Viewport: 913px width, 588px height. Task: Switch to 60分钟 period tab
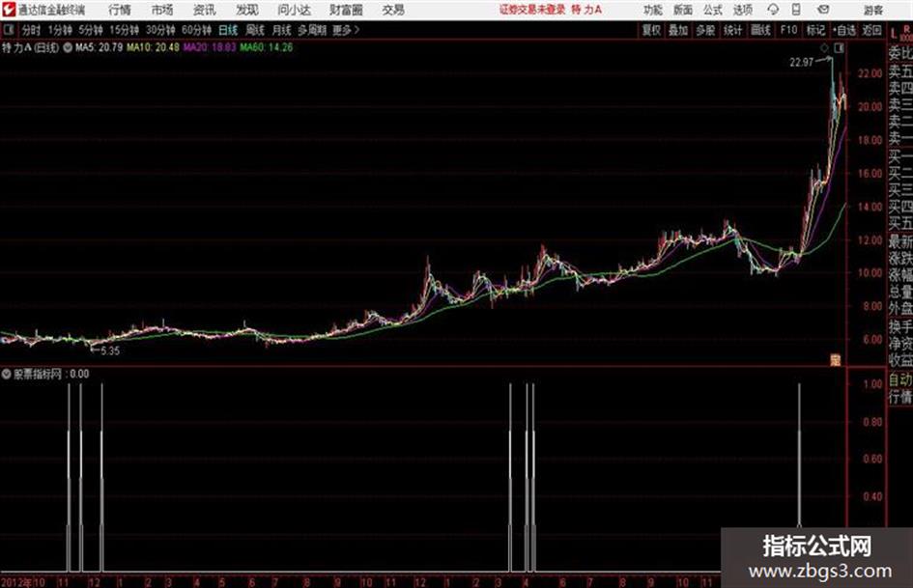[196, 30]
